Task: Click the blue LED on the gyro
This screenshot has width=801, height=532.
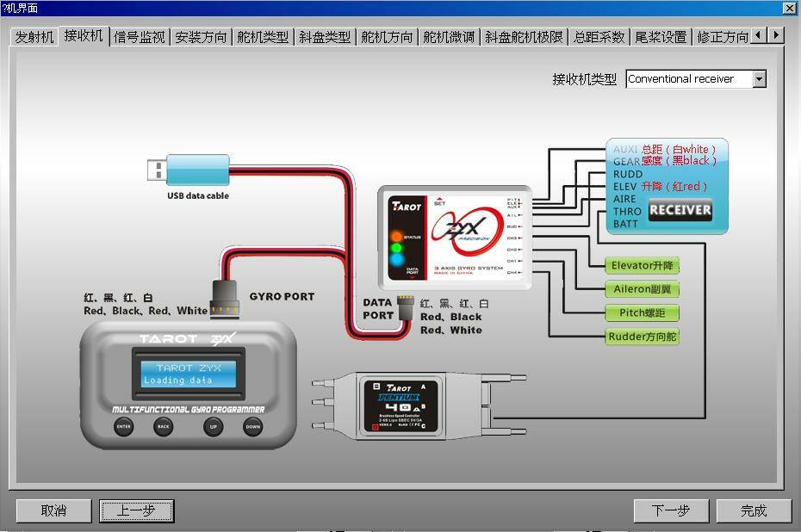Action: pyautogui.click(x=396, y=259)
